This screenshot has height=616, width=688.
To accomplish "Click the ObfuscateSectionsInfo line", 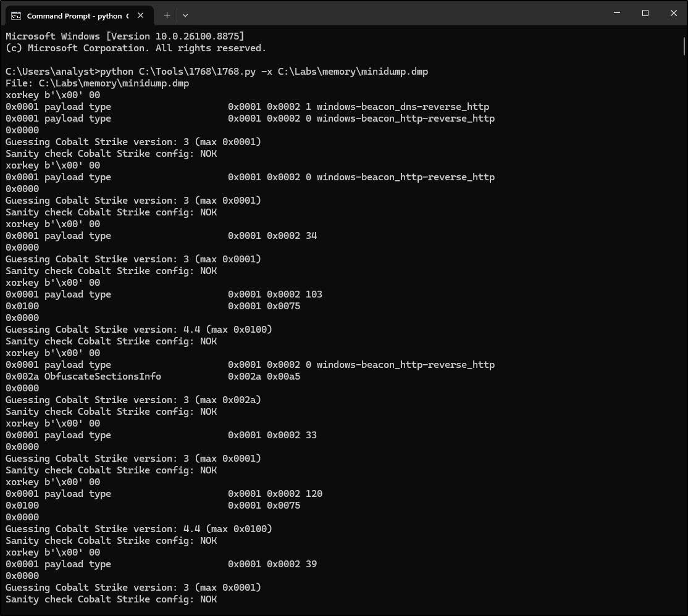I will [x=153, y=376].
